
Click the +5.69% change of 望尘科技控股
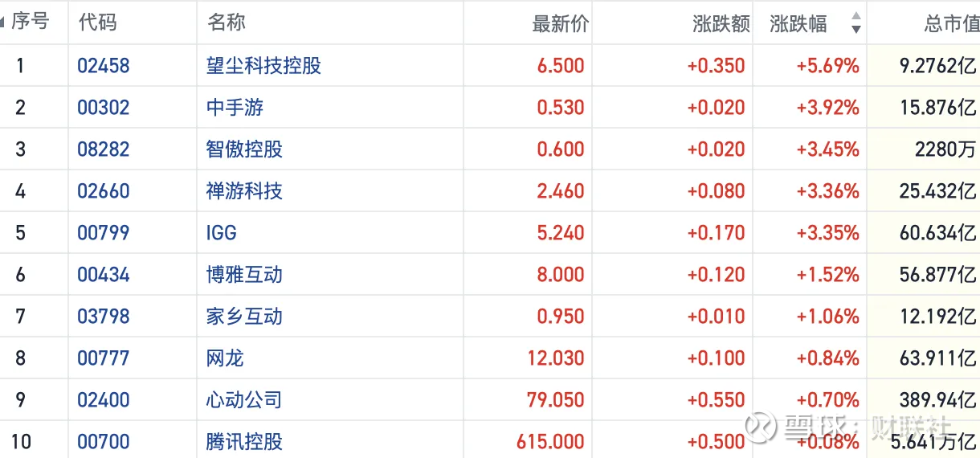coord(827,65)
